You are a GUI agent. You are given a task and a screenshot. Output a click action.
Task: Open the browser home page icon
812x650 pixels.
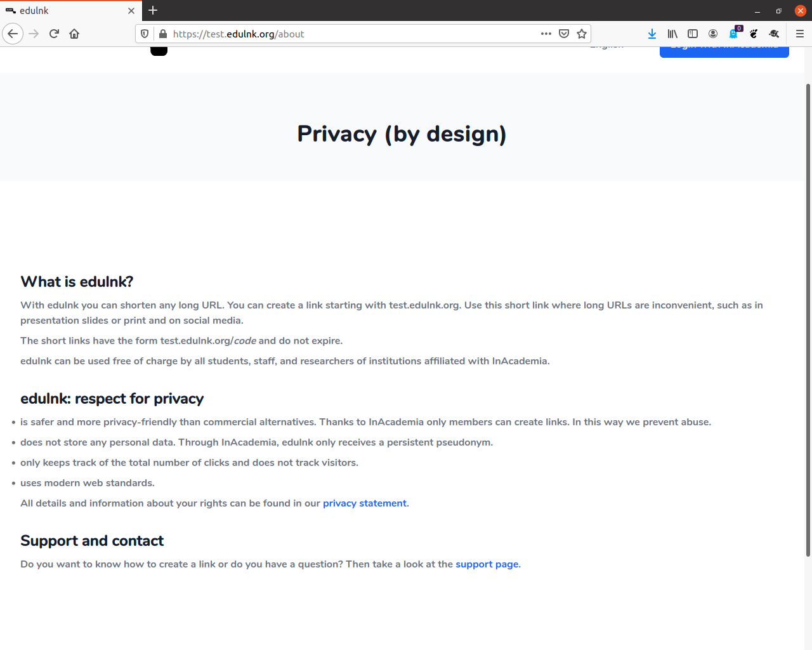[74, 34]
